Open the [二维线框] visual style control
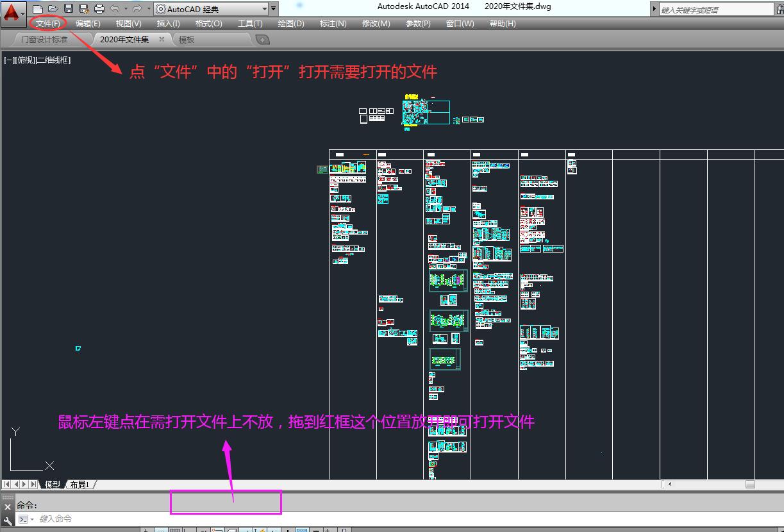 pos(53,60)
